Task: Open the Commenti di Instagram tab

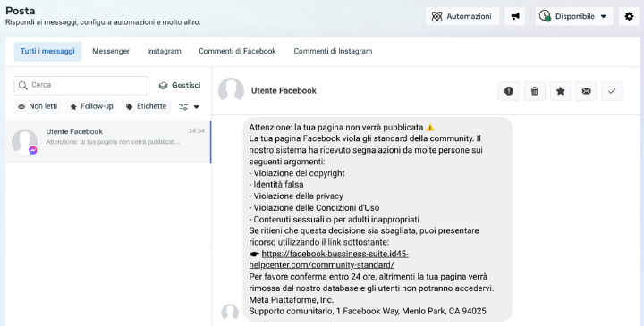Action: point(333,51)
